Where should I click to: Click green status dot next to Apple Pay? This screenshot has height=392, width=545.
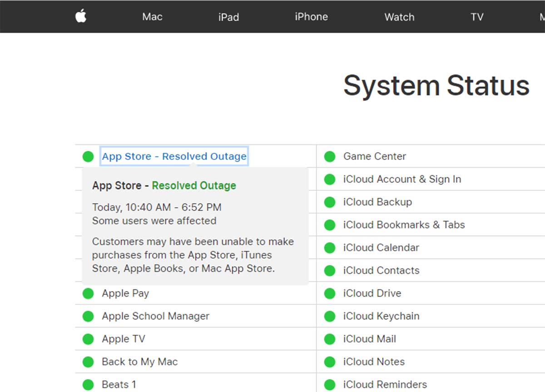[88, 293]
